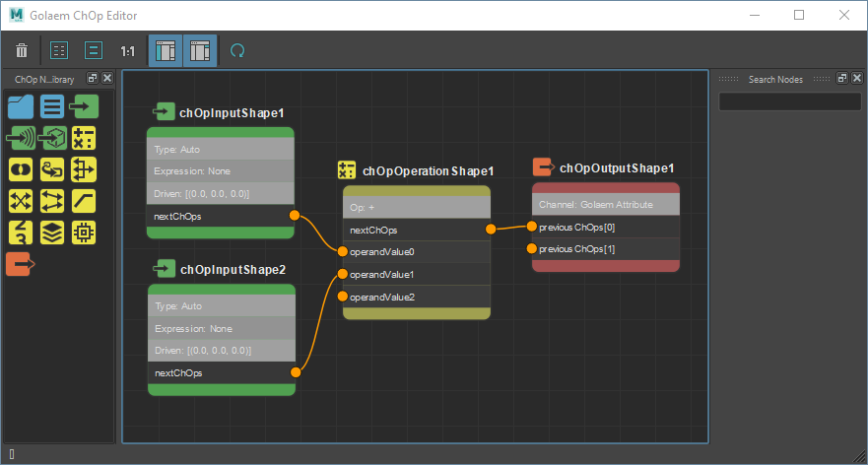Select the yellow swap arrows node icon
Viewport: 868px width, 465px height.
point(52,201)
